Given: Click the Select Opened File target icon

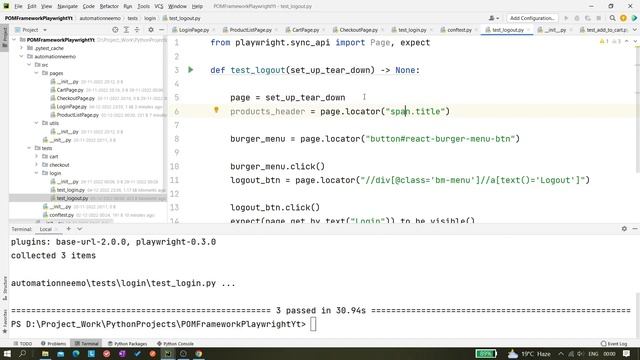Looking at the screenshot, I should point(115,30).
